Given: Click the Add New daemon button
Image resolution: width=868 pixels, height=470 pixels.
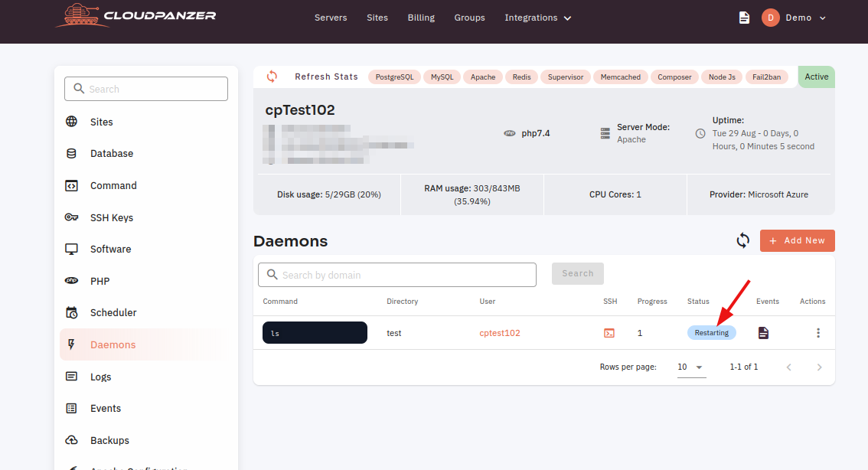Looking at the screenshot, I should [x=797, y=240].
